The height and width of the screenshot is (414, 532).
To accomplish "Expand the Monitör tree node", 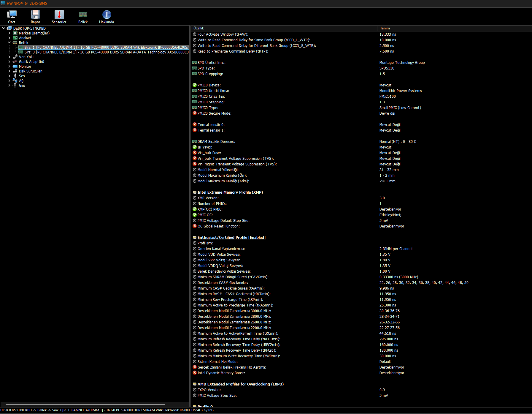I will 9,66.
